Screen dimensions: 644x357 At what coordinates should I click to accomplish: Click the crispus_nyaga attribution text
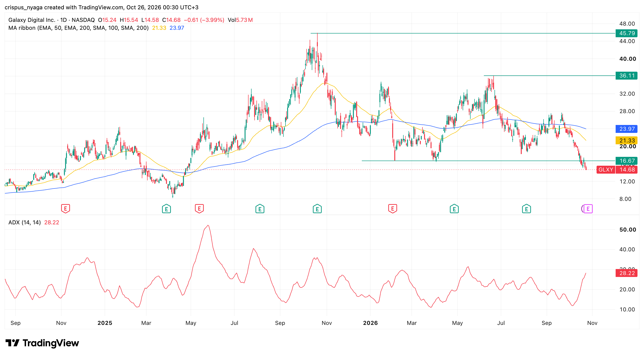[x=24, y=7]
